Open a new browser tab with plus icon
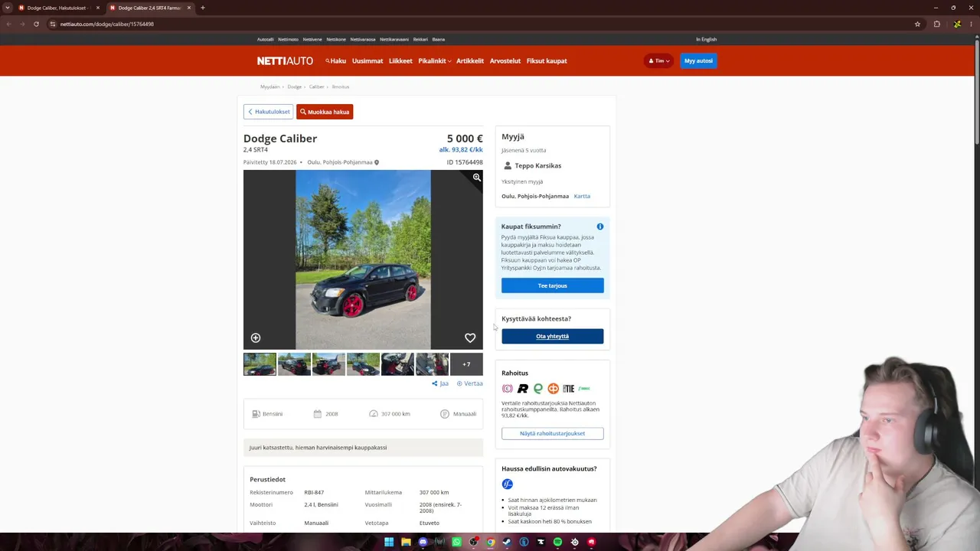The height and width of the screenshot is (551, 980). click(x=202, y=8)
